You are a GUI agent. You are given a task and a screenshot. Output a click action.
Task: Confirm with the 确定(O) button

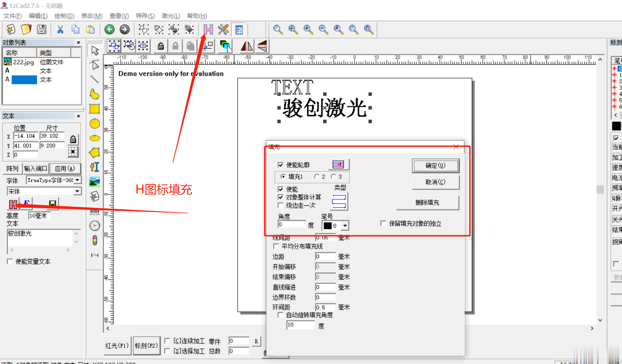[436, 165]
